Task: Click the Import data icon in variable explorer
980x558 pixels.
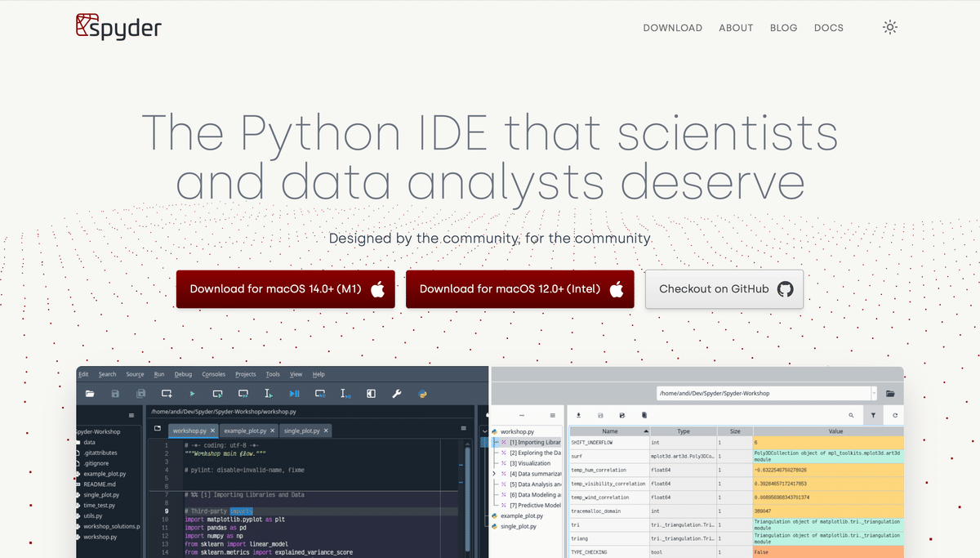Action: [x=579, y=415]
